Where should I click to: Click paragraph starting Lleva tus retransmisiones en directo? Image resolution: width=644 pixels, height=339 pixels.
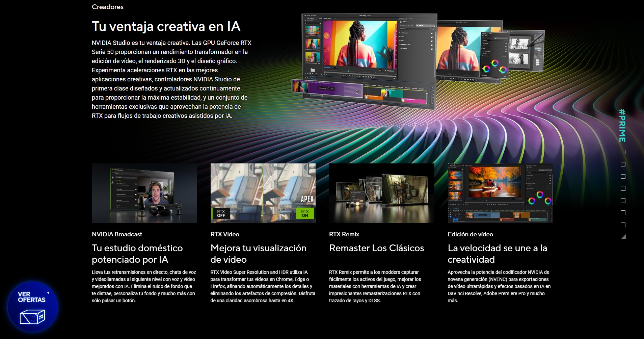click(x=144, y=286)
